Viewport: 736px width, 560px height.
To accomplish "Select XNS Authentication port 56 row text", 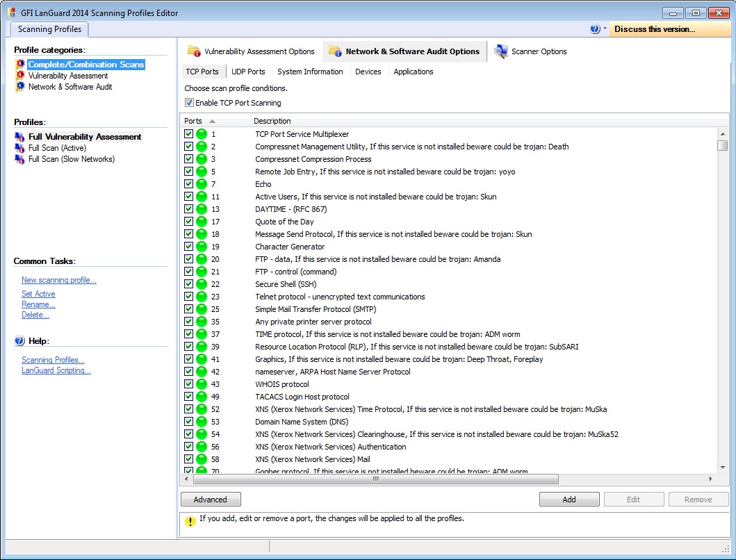I will (330, 447).
